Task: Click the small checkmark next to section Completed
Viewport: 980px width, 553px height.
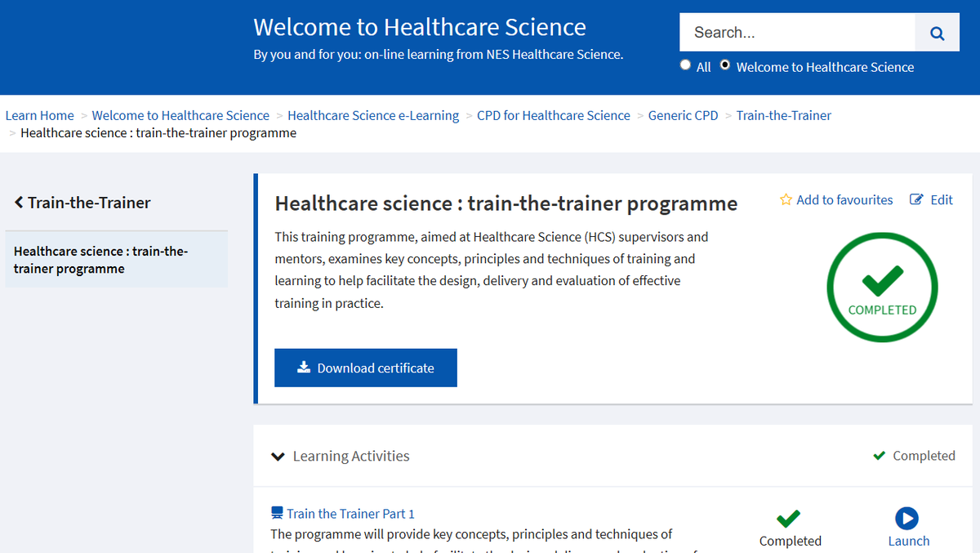Action: coord(880,456)
